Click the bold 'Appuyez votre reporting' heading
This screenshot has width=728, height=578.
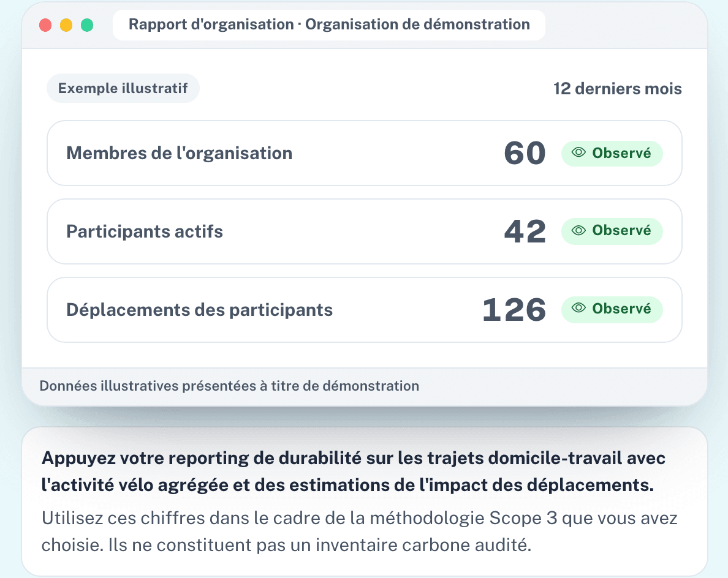click(x=353, y=471)
